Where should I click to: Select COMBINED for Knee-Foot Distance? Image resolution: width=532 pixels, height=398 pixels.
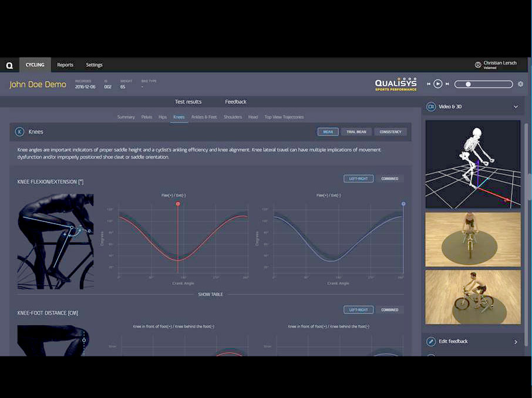coord(389,310)
